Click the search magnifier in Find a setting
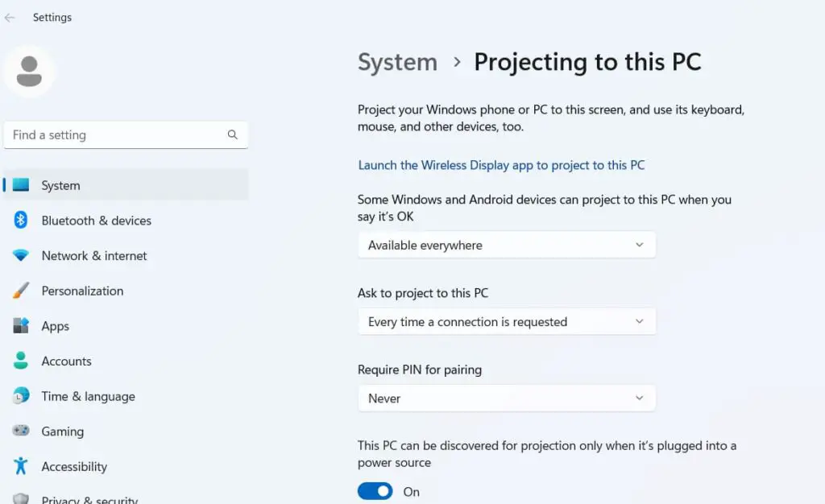825x504 pixels. pyautogui.click(x=233, y=134)
